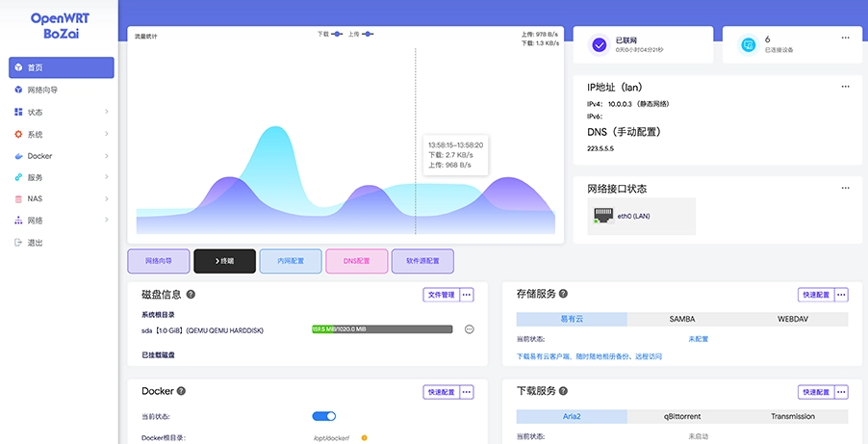Click the 已联网 checkmark status icon
This screenshot has height=444, width=868.
[599, 44]
